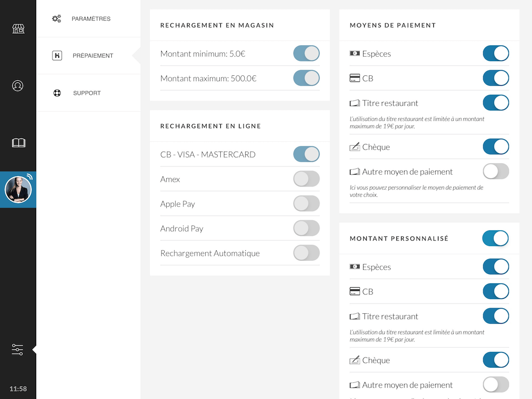Enable the Amex toggle

(x=306, y=179)
